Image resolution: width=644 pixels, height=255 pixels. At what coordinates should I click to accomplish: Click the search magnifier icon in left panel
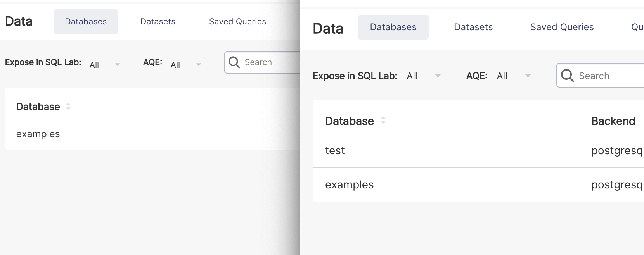tap(234, 62)
